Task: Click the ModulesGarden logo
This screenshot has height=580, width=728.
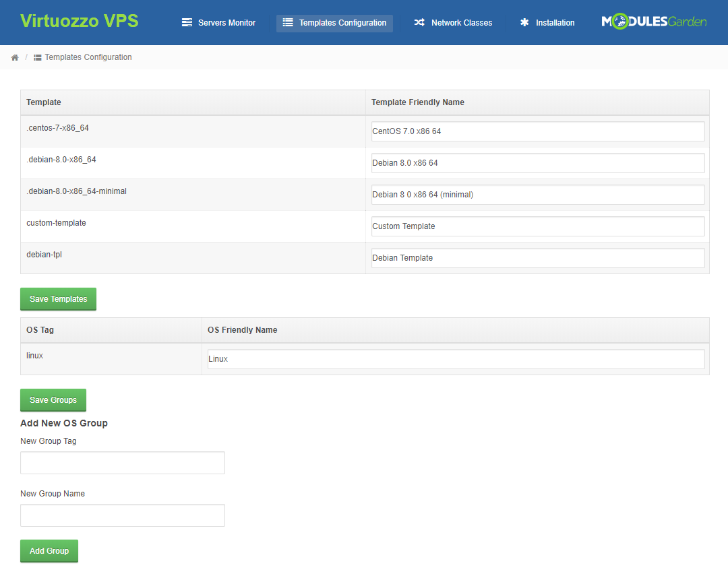Action: click(654, 22)
